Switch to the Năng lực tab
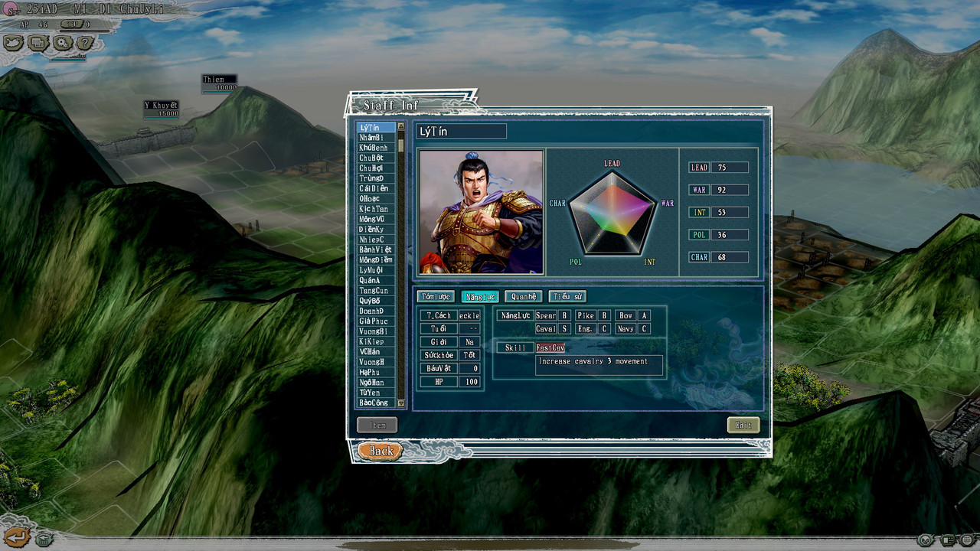This screenshot has width=980, height=551. 480,297
